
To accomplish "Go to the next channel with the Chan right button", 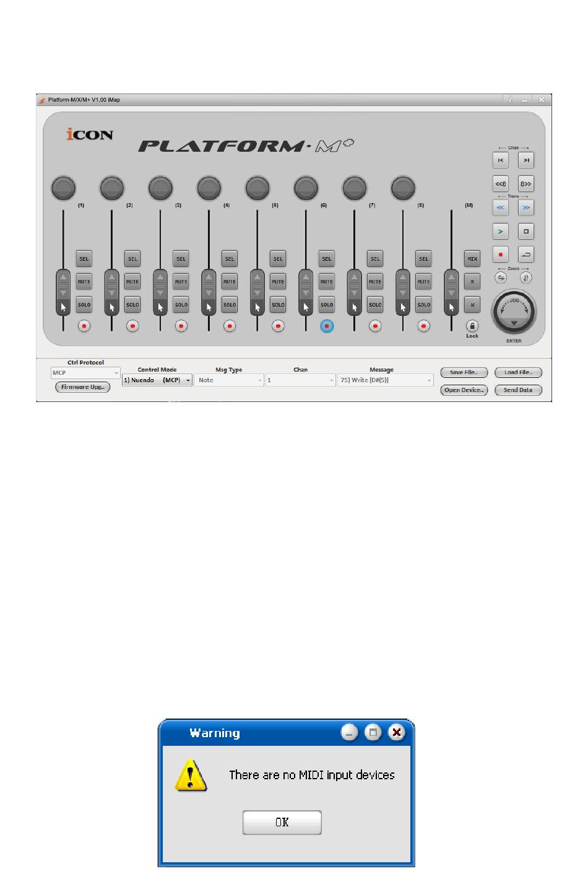I will [526, 160].
